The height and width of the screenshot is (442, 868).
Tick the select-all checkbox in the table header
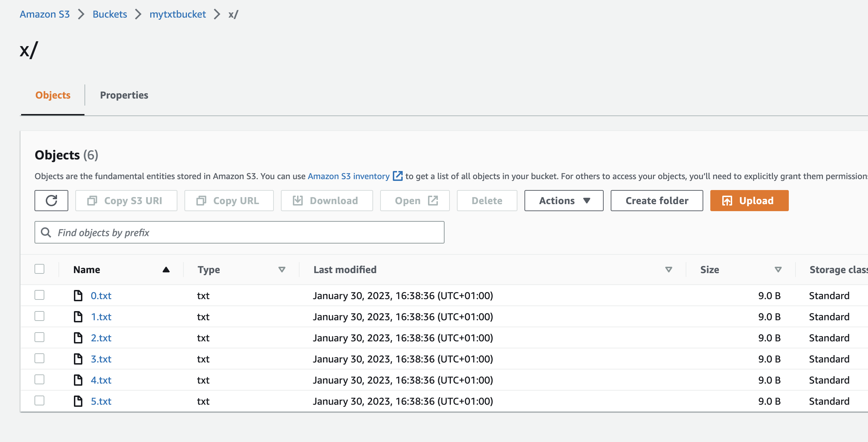tap(39, 269)
